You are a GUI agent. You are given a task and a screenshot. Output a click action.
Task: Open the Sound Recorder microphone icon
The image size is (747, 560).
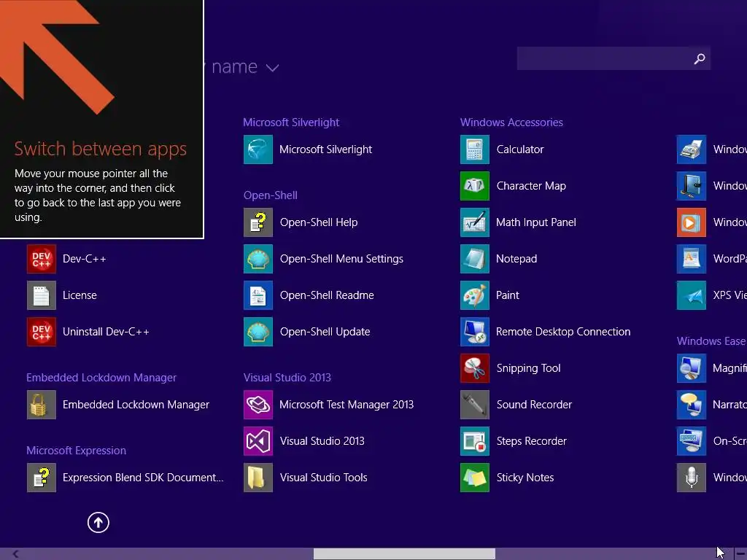(x=475, y=404)
